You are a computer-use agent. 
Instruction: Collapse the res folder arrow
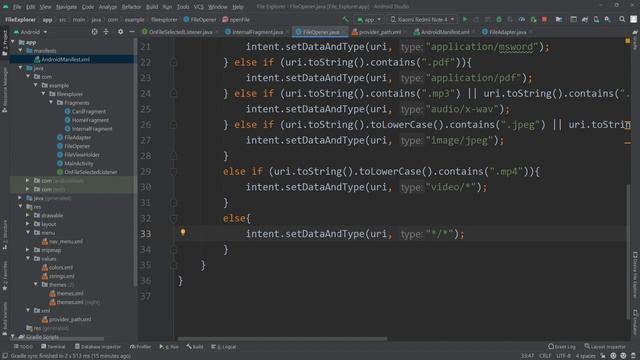tap(20, 207)
